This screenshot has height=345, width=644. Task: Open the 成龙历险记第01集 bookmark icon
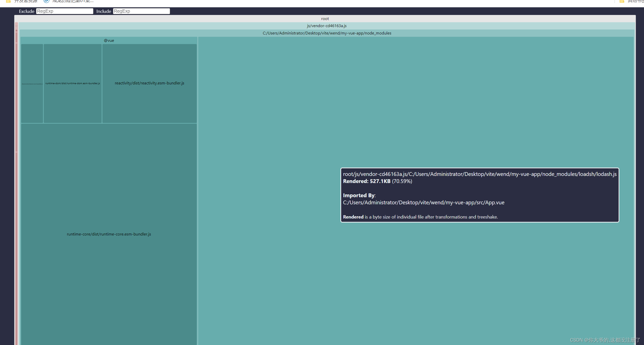pos(46,1)
